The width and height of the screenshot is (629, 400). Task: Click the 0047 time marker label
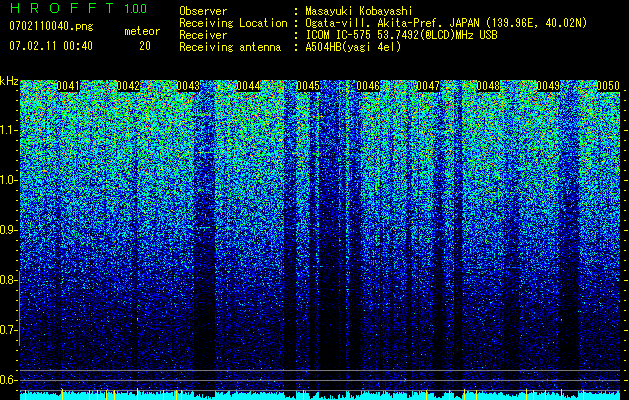click(x=428, y=86)
